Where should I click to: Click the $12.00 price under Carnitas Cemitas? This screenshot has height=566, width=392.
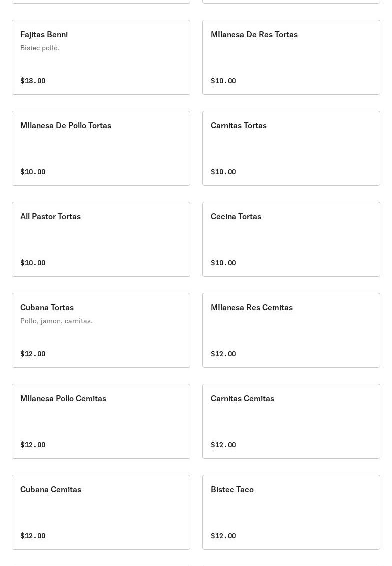click(x=223, y=445)
